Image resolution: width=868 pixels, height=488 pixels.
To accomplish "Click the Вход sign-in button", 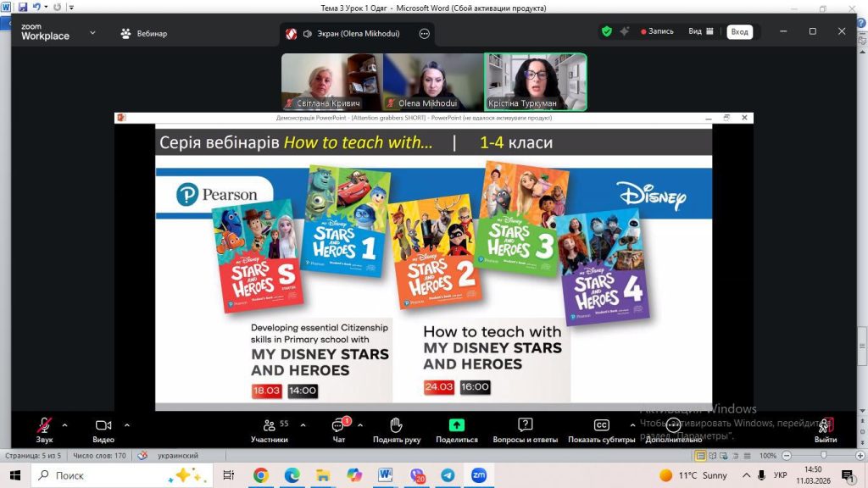I will coord(739,31).
